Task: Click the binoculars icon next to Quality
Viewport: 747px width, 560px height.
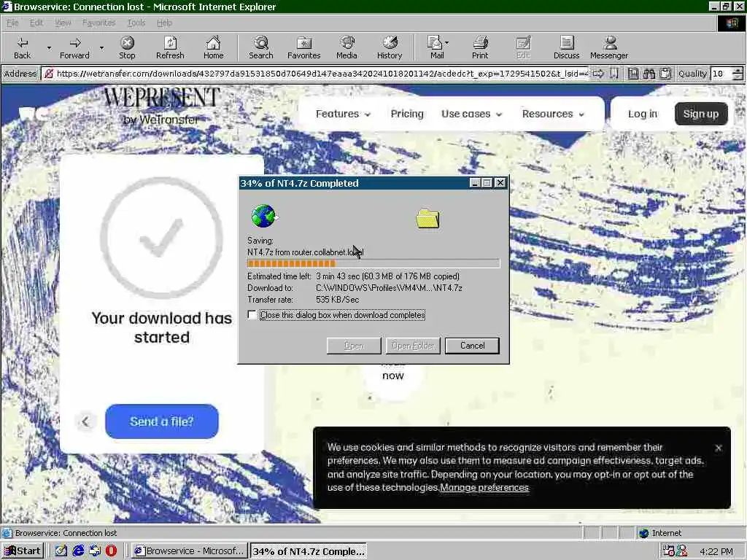Action: point(649,74)
